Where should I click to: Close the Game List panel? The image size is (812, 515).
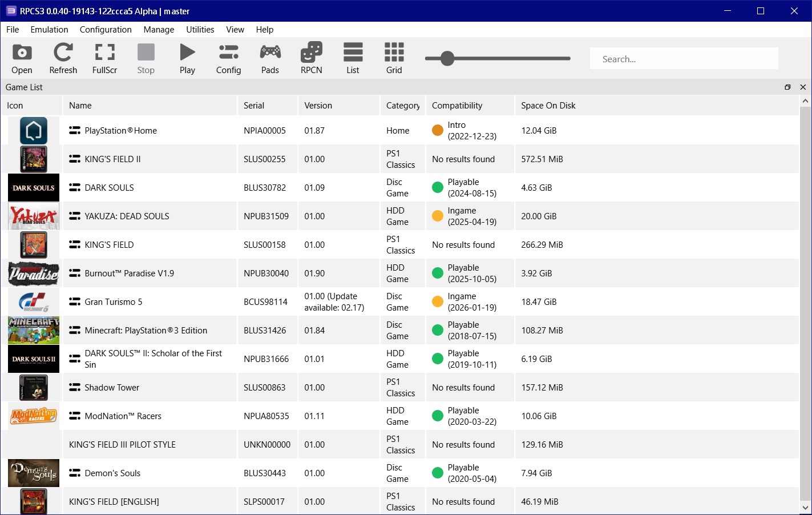pos(803,87)
